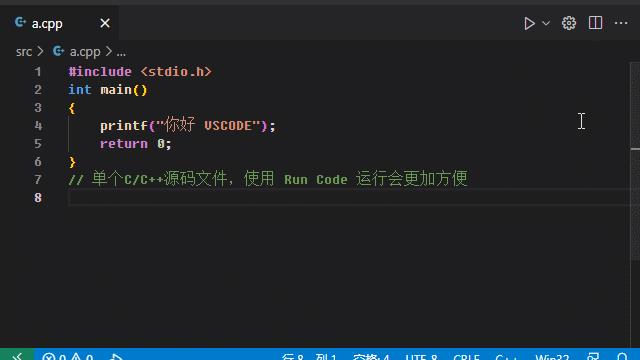This screenshot has width=640, height=360.
Task: Split the editor to the right
Action: point(595,23)
